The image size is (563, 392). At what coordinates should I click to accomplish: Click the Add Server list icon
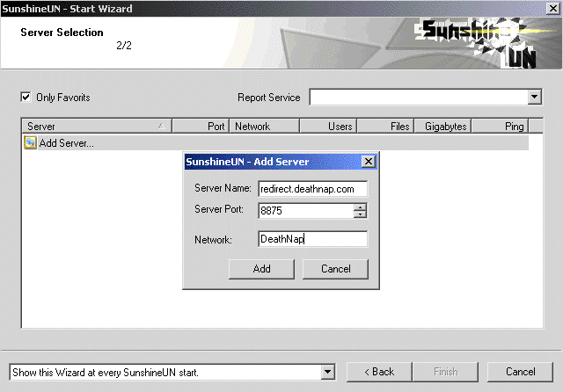pyautogui.click(x=30, y=142)
